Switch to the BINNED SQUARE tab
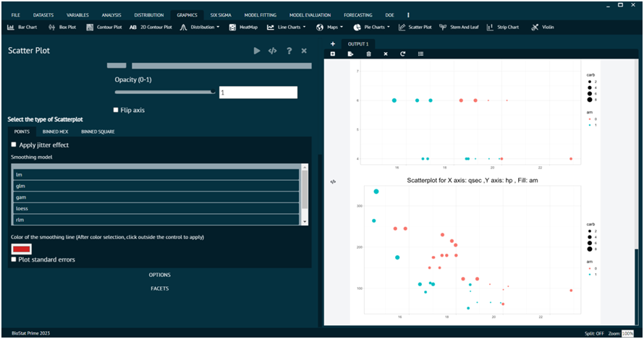 98,132
